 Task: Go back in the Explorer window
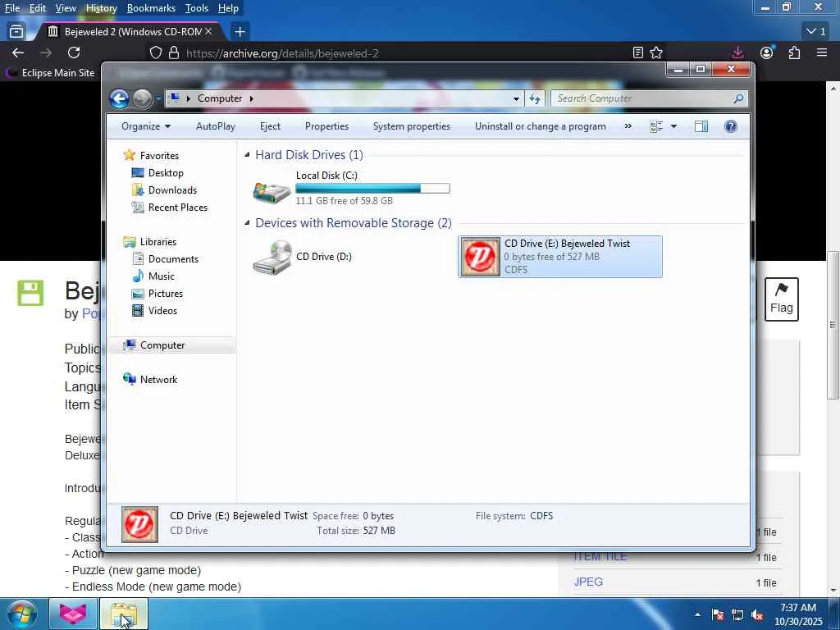tap(120, 98)
